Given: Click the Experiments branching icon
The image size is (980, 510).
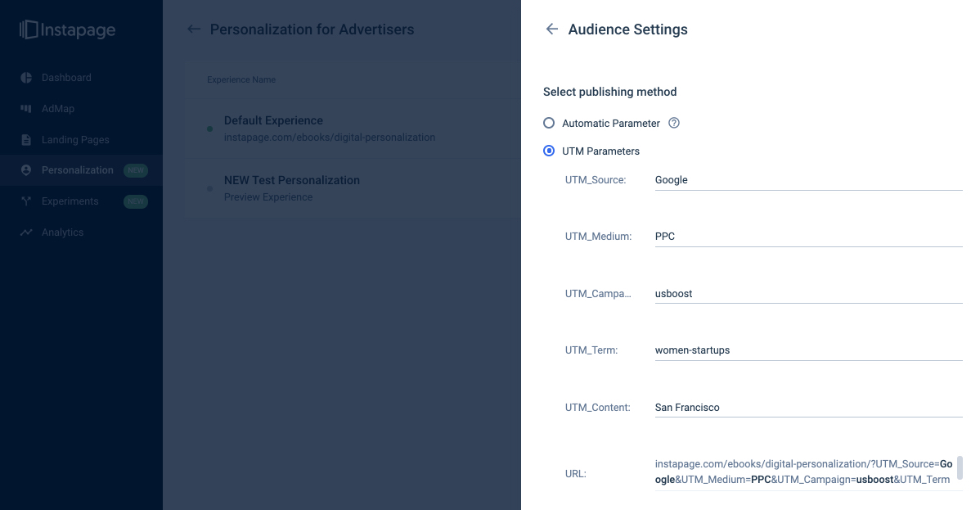Looking at the screenshot, I should tap(26, 201).
